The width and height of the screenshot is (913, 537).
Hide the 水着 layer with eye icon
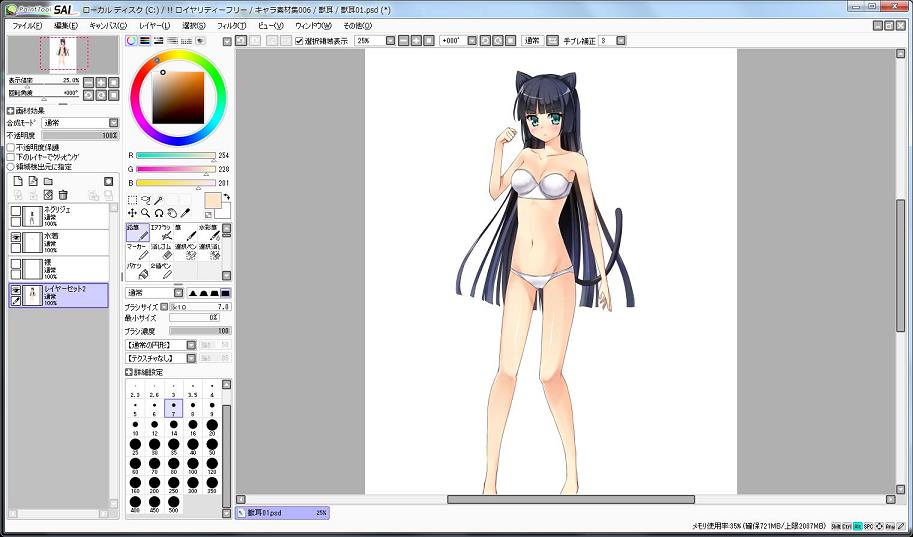coord(16,238)
